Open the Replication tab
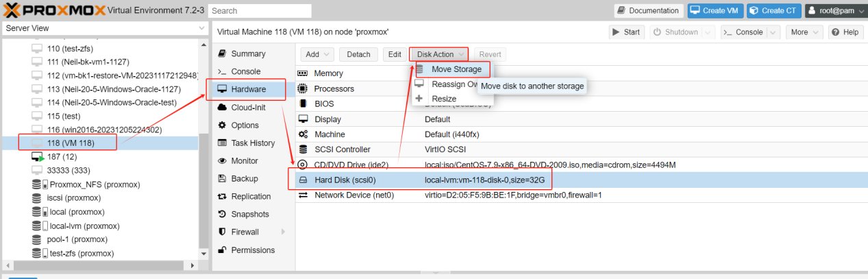Viewport: 868px width, 279px height. tap(253, 197)
